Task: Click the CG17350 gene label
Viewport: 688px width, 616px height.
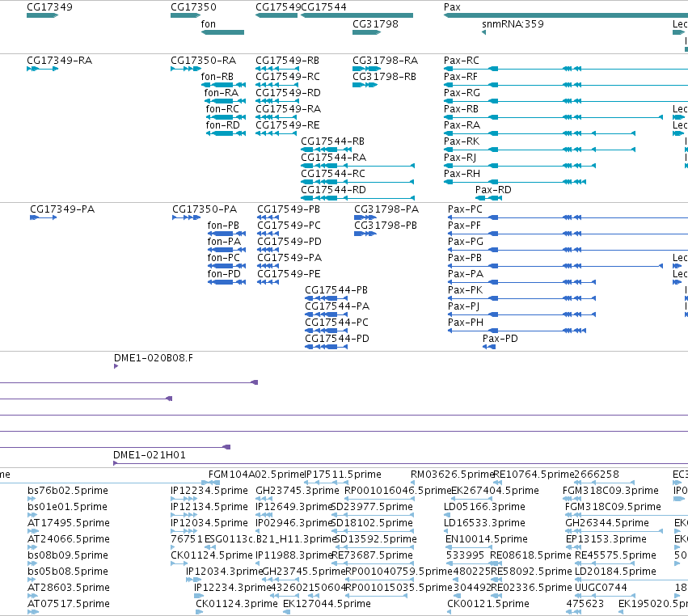Action: (193, 7)
